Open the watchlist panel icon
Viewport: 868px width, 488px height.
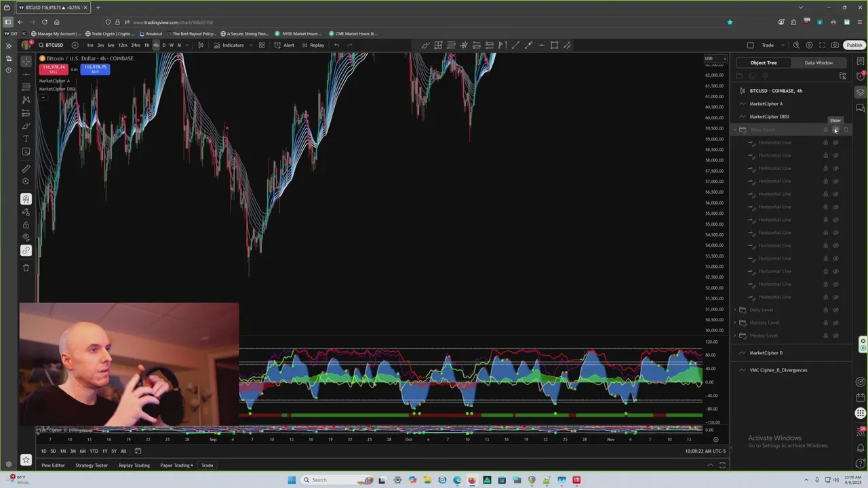(861, 61)
